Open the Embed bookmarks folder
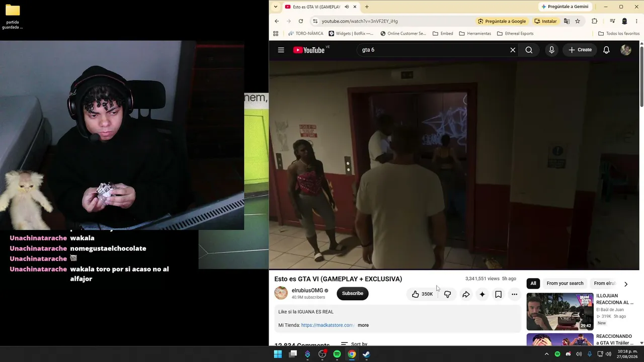Viewport: 644px width, 362px height. click(x=443, y=34)
